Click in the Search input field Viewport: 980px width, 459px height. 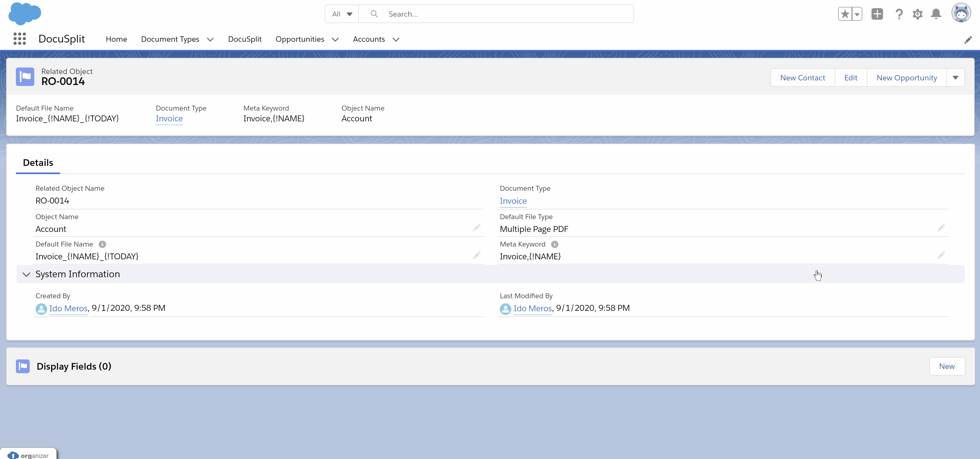coord(494,14)
